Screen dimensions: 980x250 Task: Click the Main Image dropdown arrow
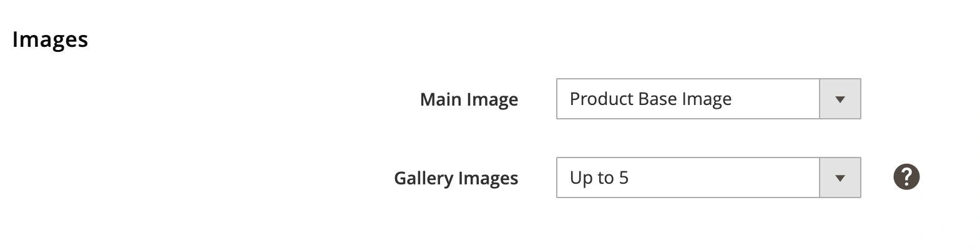840,99
